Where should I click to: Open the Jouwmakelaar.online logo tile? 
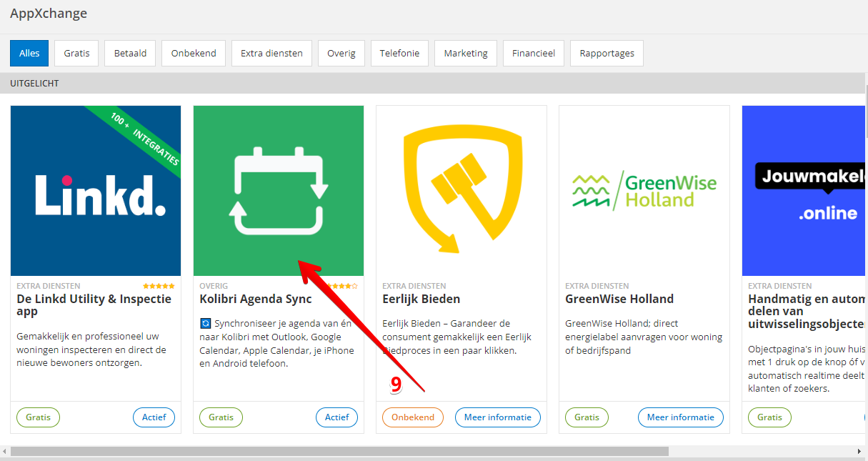point(805,191)
